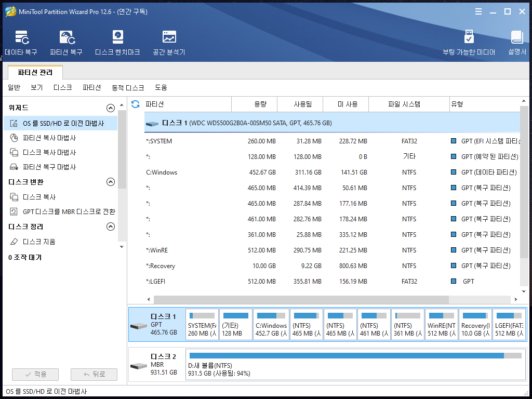Open the 디스크 menu
This screenshot has height=399, width=532.
tap(63, 87)
